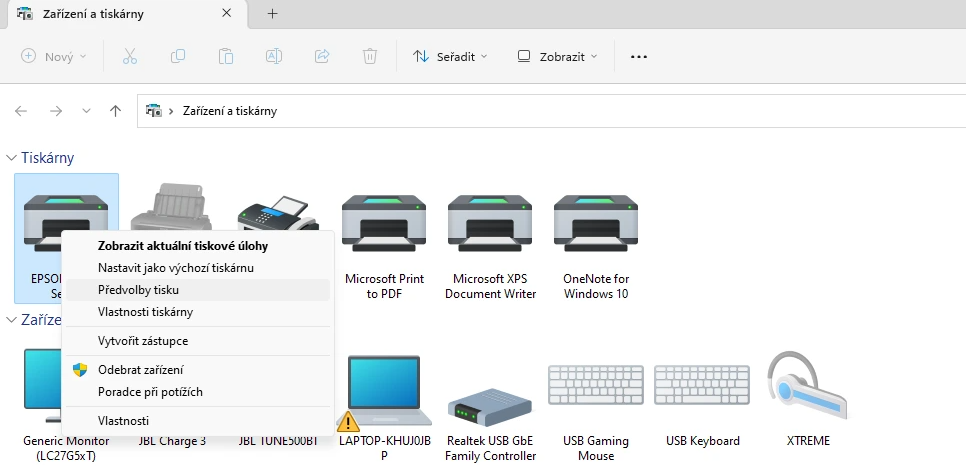The width and height of the screenshot is (966, 466).
Task: Click the Delete trash icon in toolbar
Action: click(x=370, y=57)
